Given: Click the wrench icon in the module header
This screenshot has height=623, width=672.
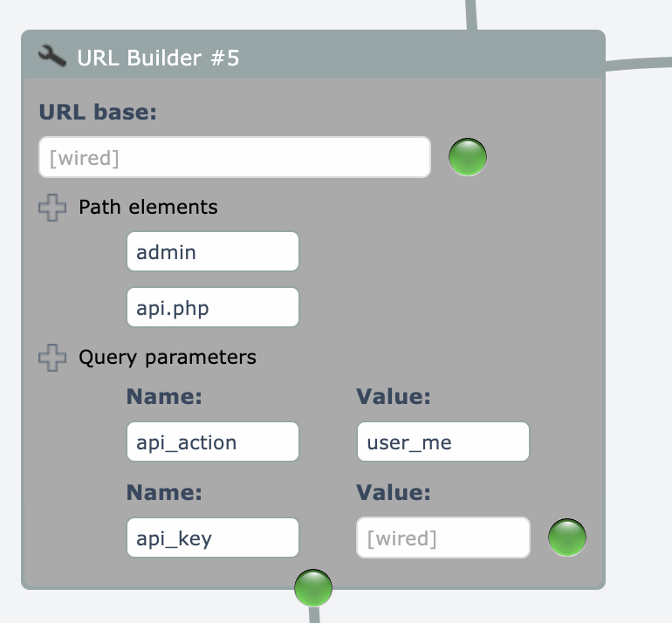Looking at the screenshot, I should (x=52, y=58).
